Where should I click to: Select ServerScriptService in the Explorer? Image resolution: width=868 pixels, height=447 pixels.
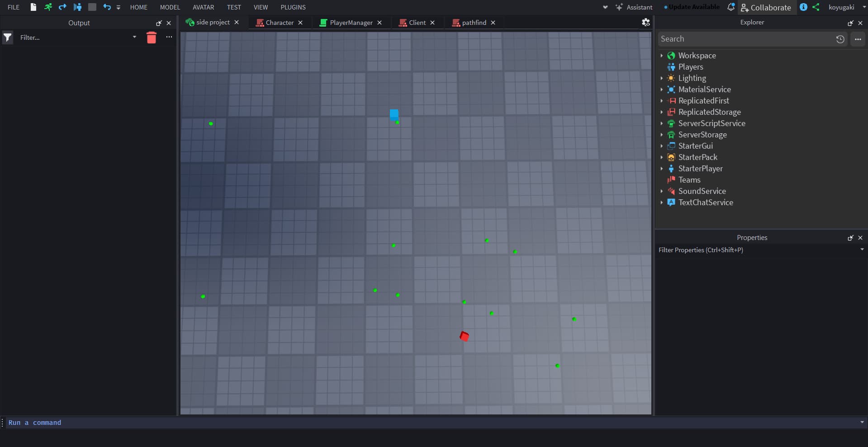[x=711, y=123]
